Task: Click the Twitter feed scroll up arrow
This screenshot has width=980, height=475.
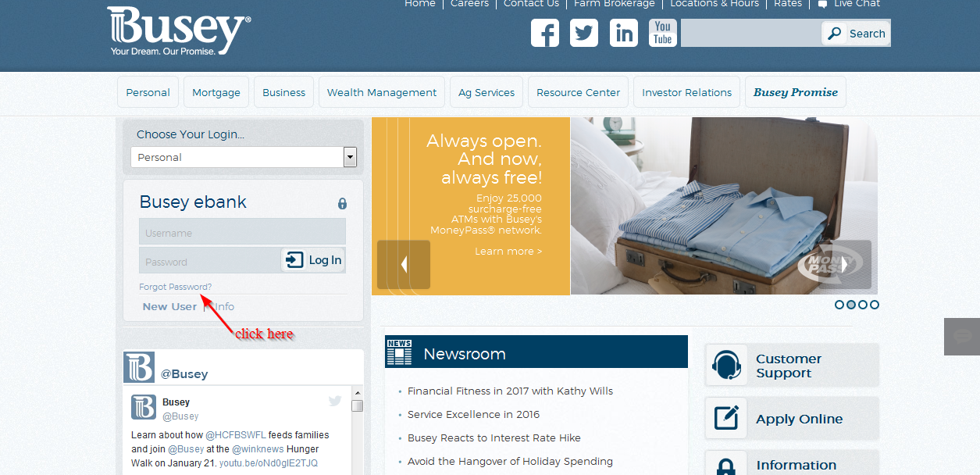Action: click(357, 392)
